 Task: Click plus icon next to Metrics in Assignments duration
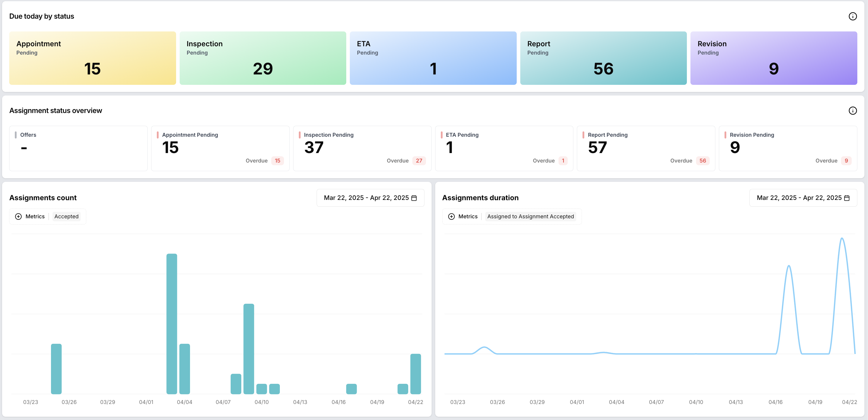451,217
